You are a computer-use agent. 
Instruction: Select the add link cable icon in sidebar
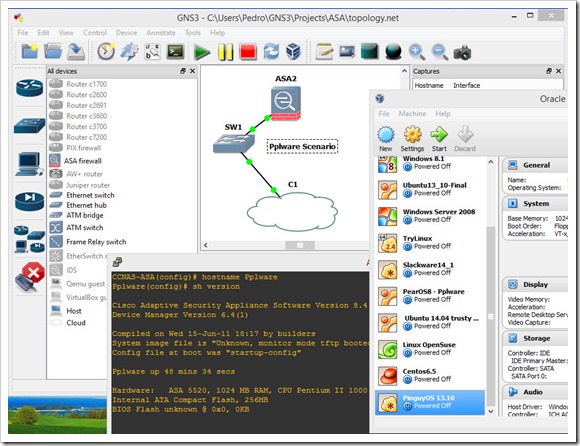coord(29,276)
